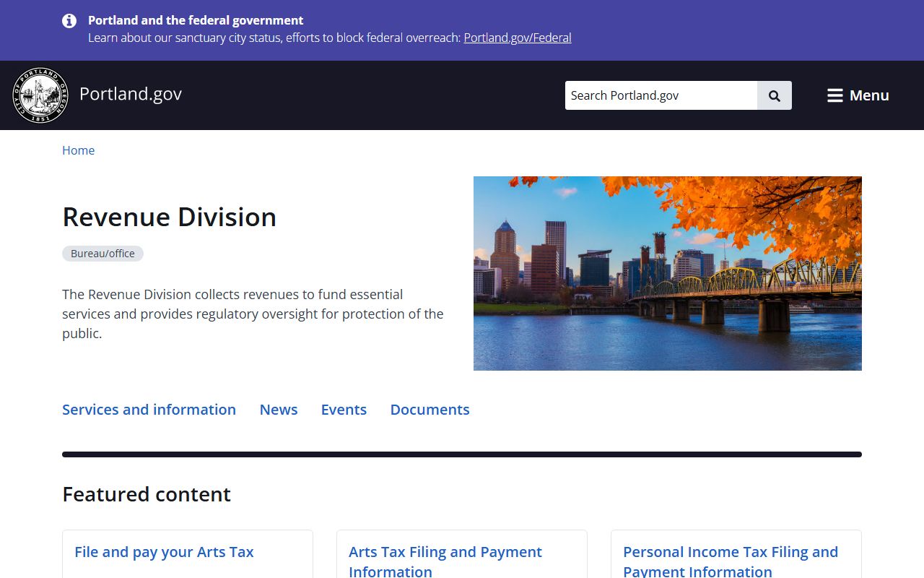Screen dimensions: 924x578
Task: Open the hamburger Menu button
Action: [858, 95]
